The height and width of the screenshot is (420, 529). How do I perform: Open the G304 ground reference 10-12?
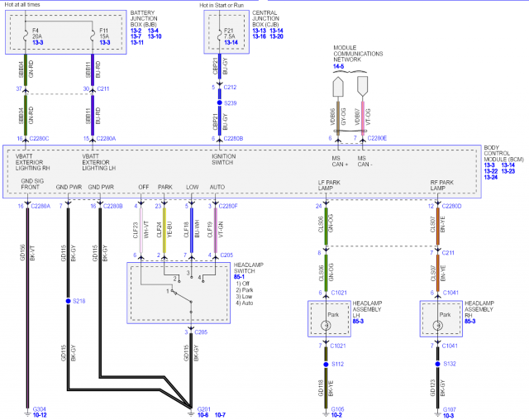coord(39,416)
